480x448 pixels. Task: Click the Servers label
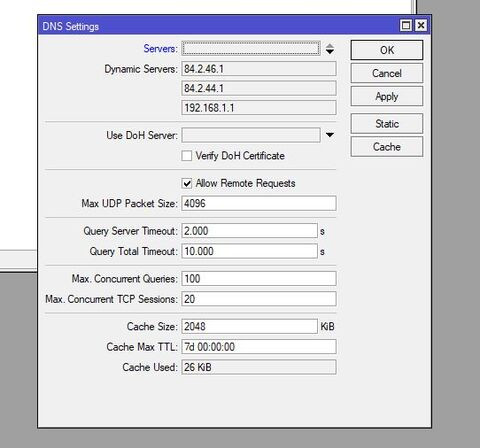160,49
